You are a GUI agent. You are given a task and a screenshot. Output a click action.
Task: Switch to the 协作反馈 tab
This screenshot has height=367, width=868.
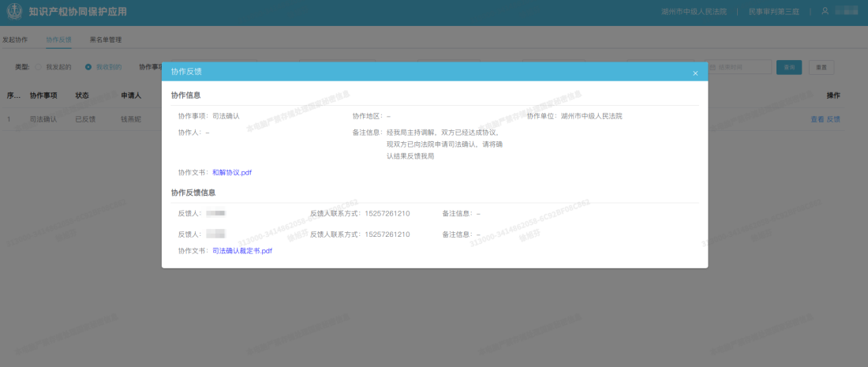pos(59,39)
